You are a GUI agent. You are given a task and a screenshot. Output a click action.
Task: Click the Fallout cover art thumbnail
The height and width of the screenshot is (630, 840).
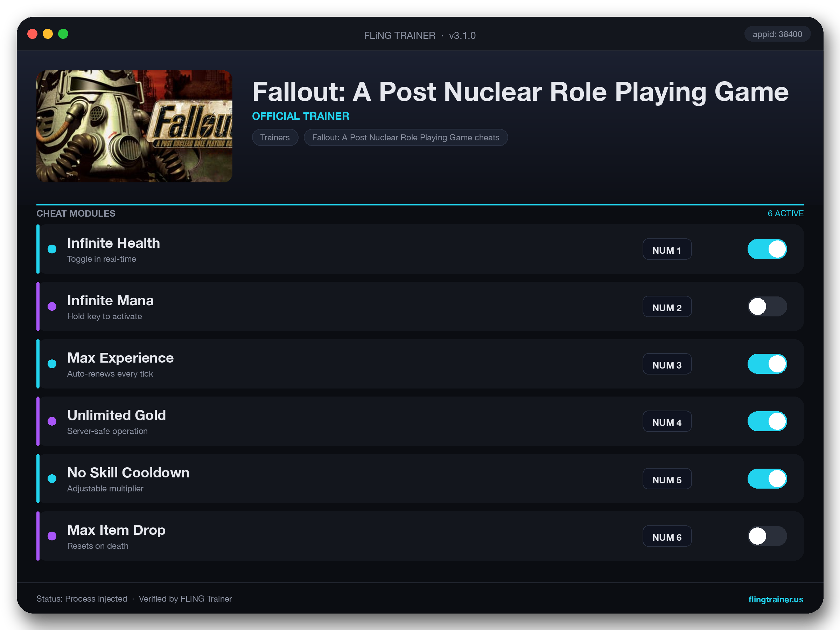(134, 126)
